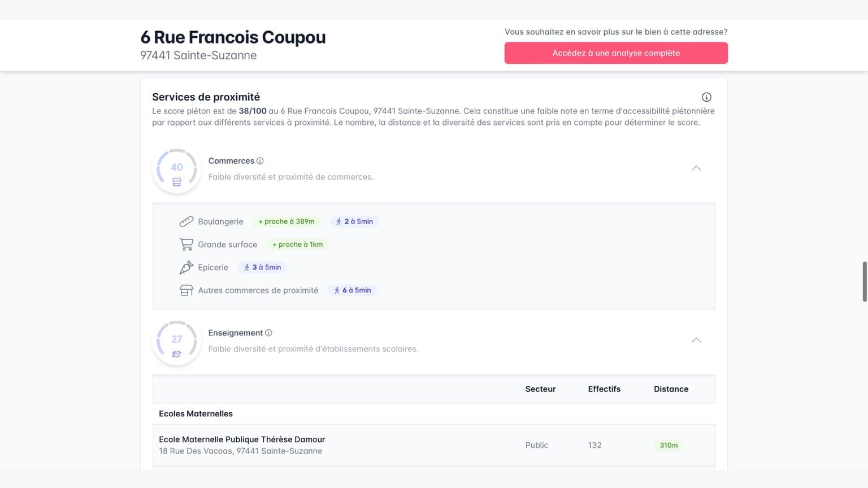The height and width of the screenshot is (488, 868).
Task: Click the '+ proche à 389m' badge for Boulangerie
Action: [287, 221]
